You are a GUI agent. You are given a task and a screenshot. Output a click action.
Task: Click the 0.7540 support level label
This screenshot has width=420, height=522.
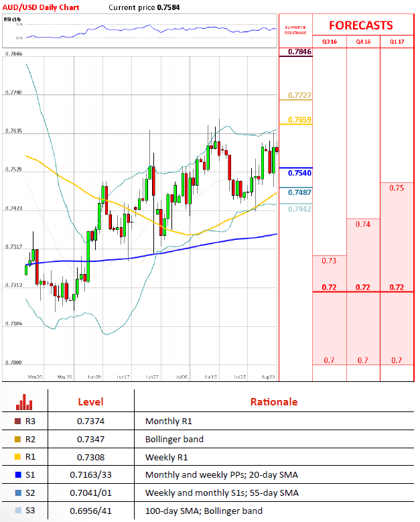tap(299, 173)
